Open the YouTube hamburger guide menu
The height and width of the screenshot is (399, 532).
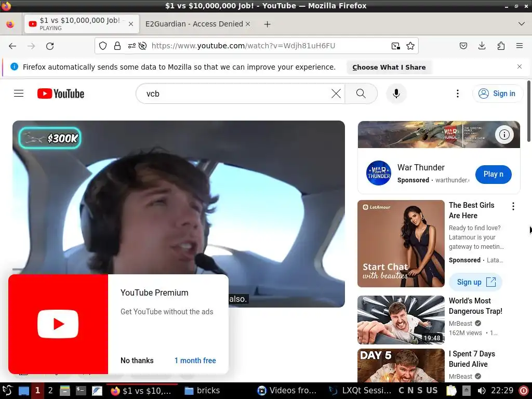(x=19, y=94)
